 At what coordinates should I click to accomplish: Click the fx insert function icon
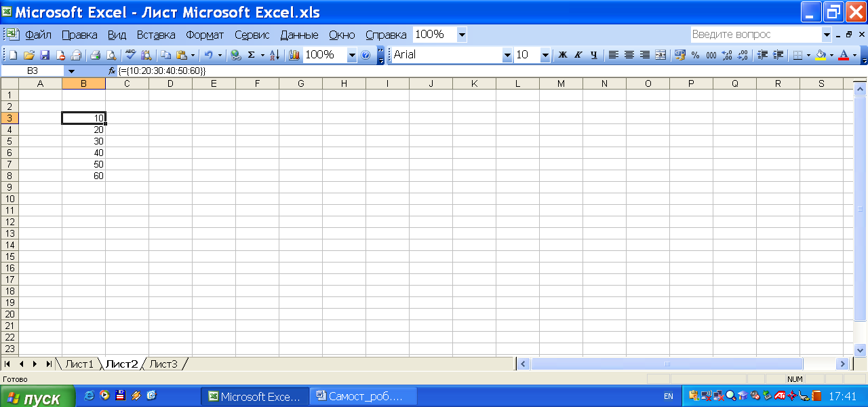(113, 71)
